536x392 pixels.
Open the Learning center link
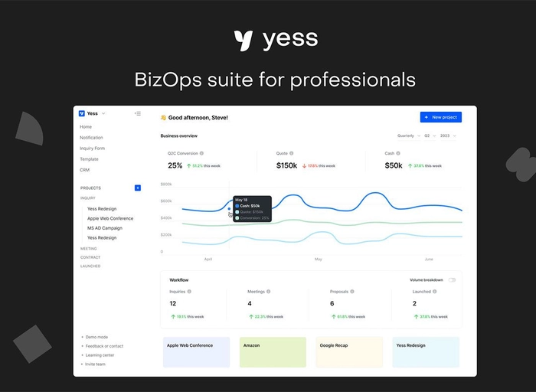tap(99, 355)
